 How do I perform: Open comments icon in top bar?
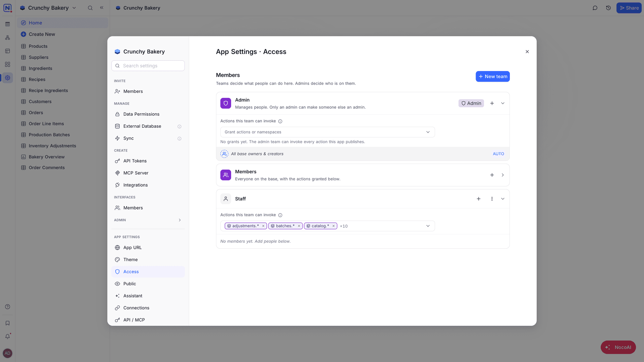[x=595, y=8]
